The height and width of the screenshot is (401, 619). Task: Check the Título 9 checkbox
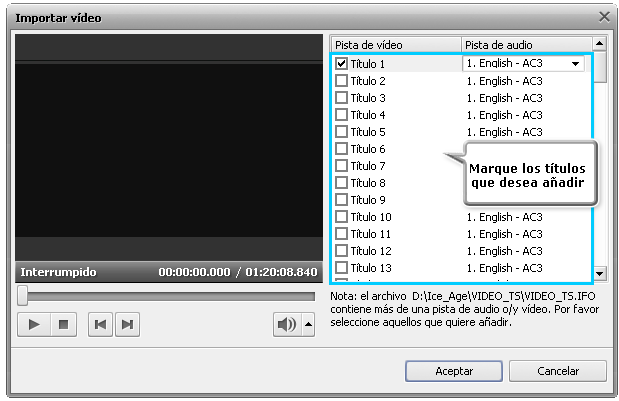[x=341, y=200]
